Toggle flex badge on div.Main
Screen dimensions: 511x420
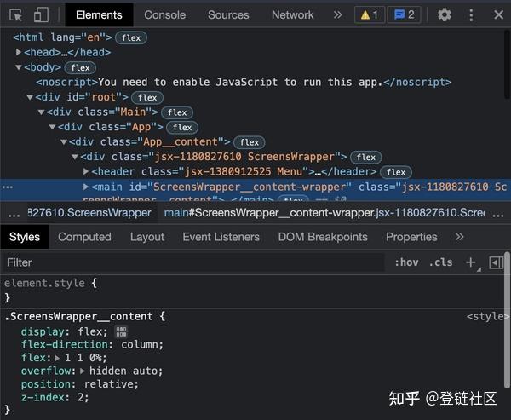tap(177, 112)
